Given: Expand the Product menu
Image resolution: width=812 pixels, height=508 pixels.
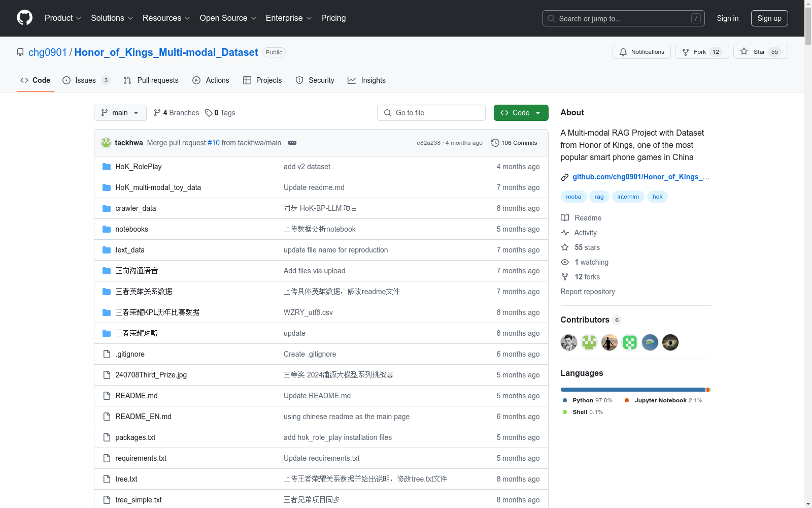Looking at the screenshot, I should [x=63, y=18].
